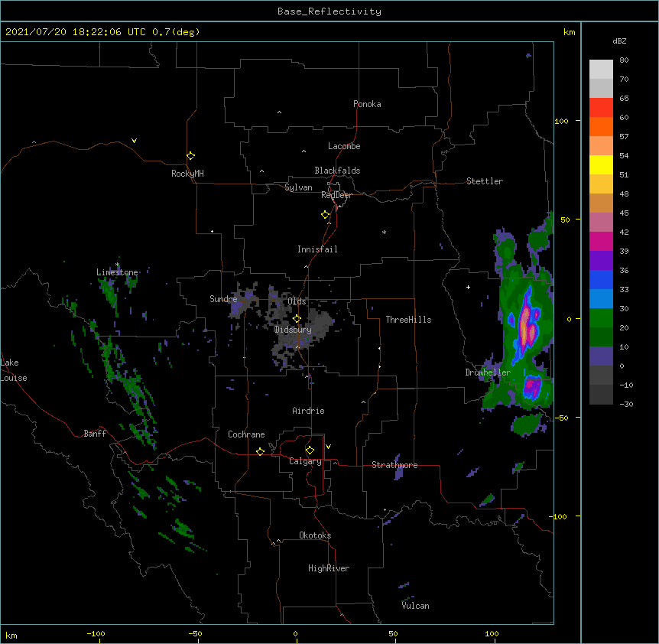
Task: Click the Cochrane label
Action: pos(246,434)
